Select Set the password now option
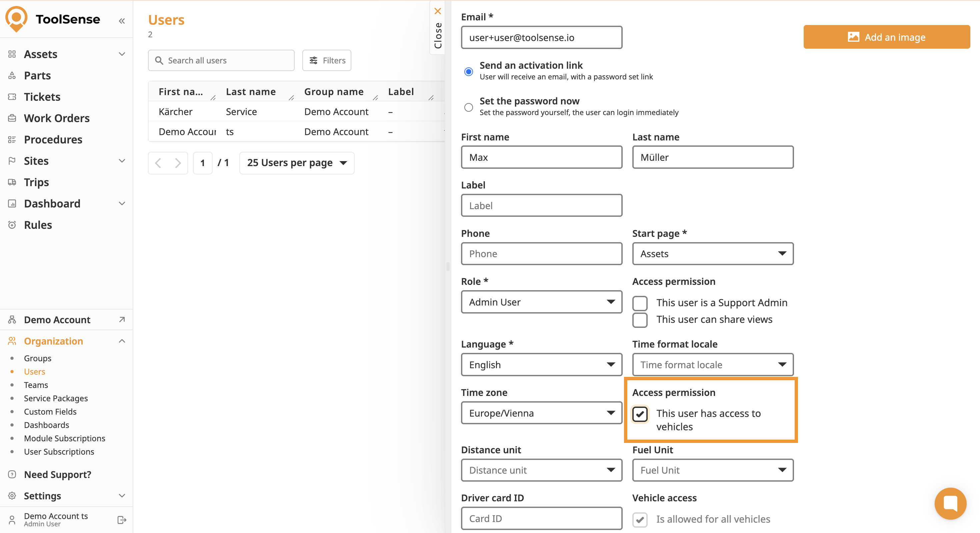 tap(469, 107)
